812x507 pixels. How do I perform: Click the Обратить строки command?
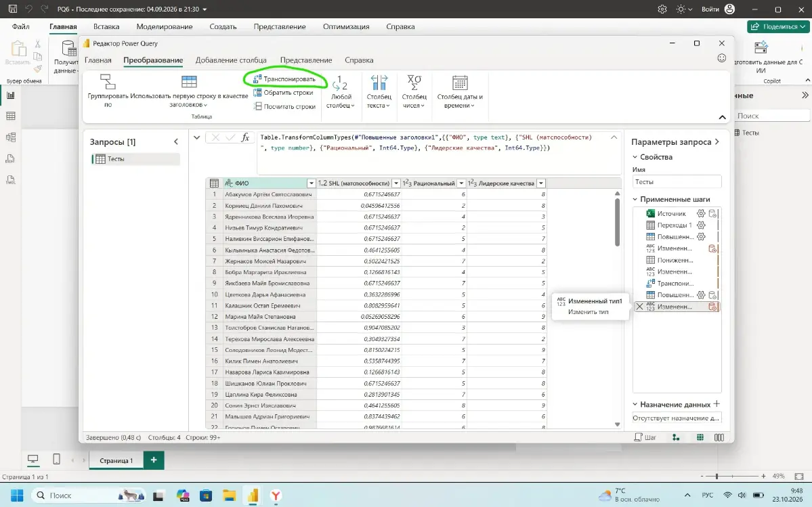coord(283,93)
